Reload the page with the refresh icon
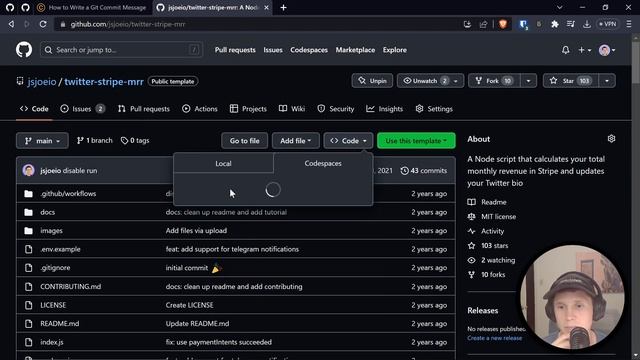Viewport: 640px width, 360px height. tap(43, 24)
